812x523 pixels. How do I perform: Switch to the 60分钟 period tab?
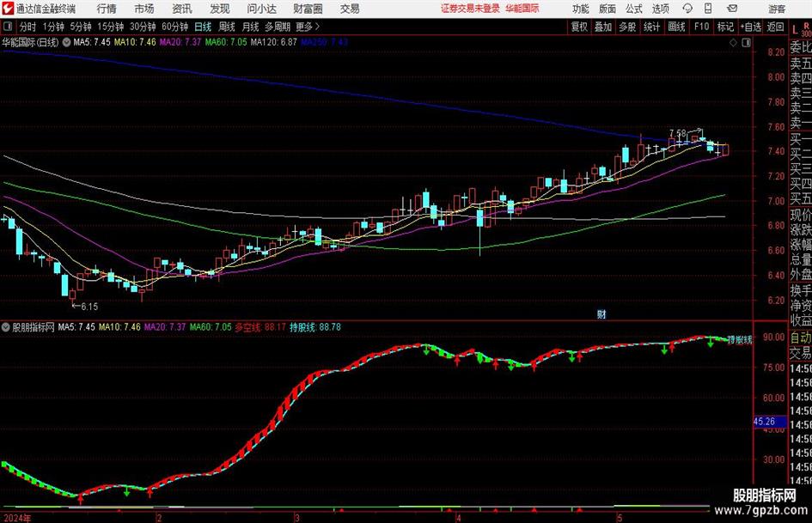click(175, 27)
